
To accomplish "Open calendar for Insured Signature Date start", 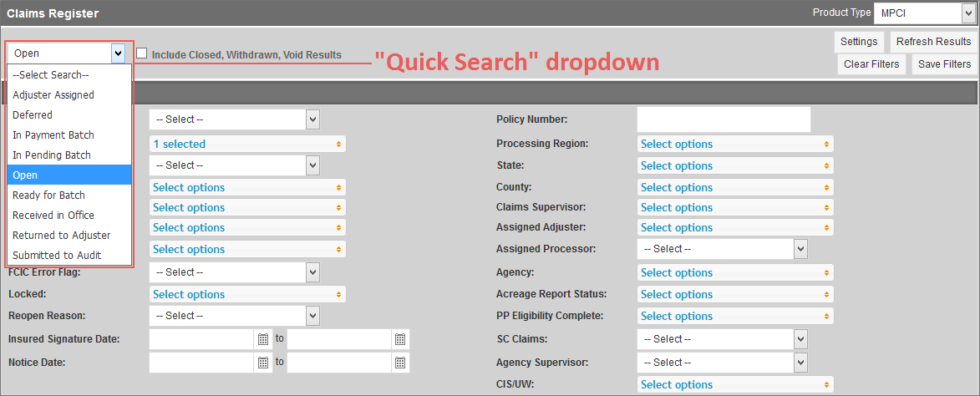I will [x=263, y=339].
